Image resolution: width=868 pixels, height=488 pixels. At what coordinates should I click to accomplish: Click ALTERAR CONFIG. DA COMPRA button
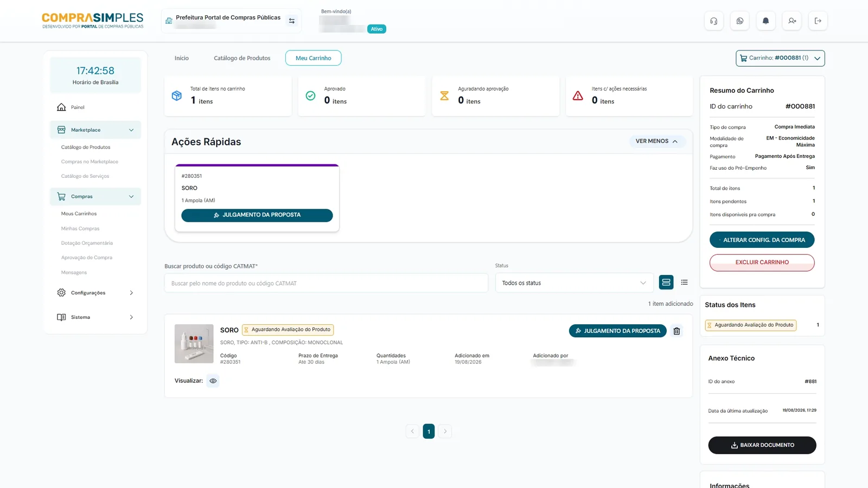(x=762, y=240)
